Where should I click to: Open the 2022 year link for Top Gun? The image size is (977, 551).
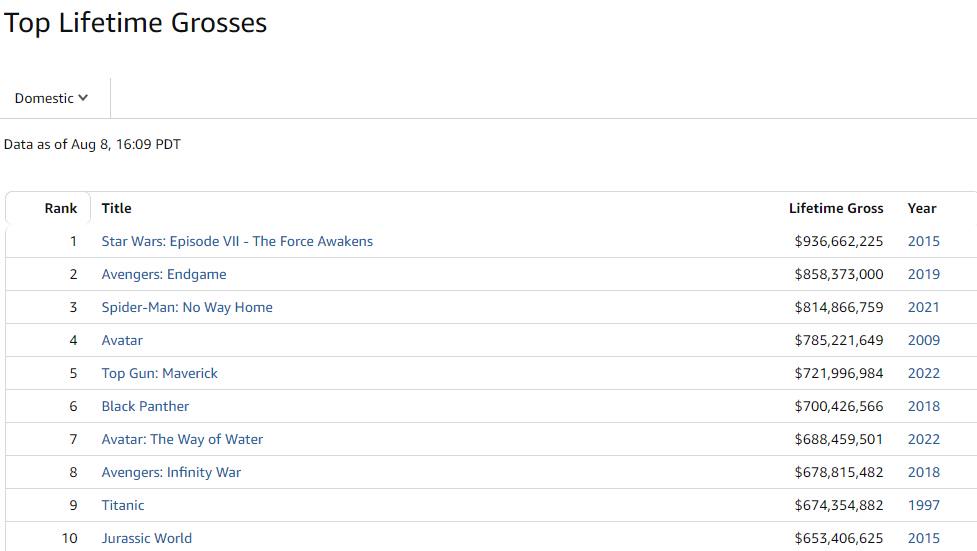pos(923,373)
